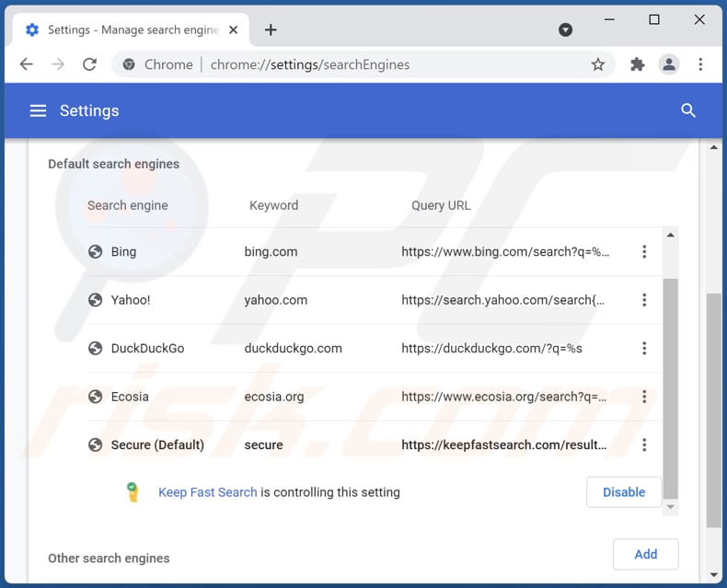Click the DuckDuckGo query URL
727x588 pixels.
(492, 348)
